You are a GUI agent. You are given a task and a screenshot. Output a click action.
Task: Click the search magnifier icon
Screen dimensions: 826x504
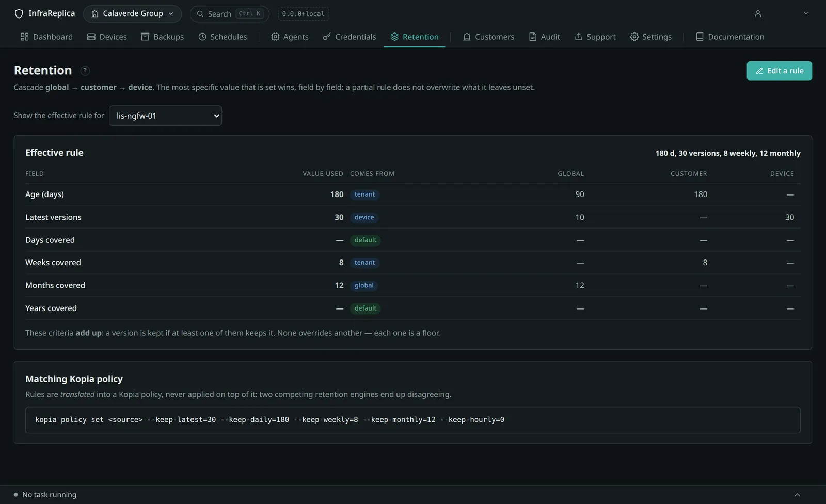[x=200, y=14]
